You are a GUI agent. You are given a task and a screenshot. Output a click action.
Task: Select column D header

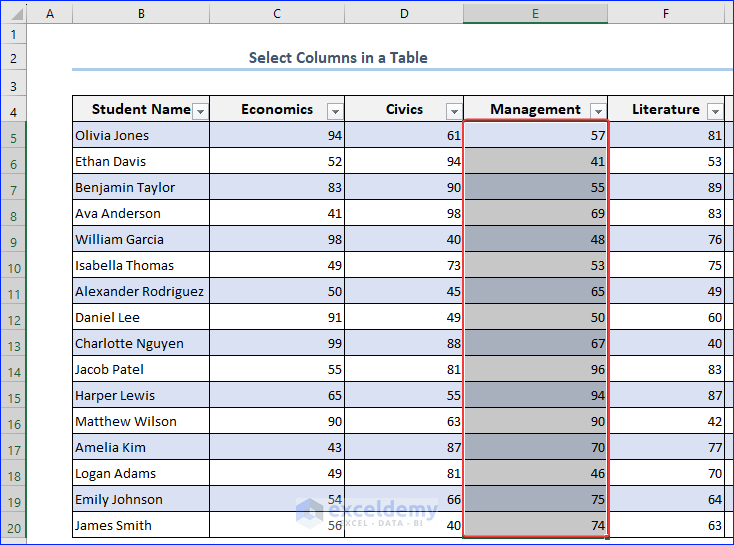(404, 14)
